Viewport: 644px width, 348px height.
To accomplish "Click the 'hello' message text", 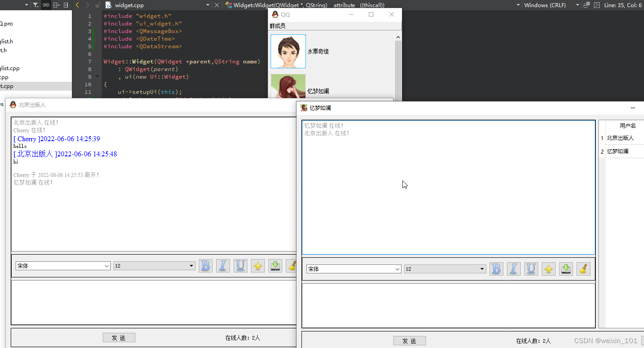I will [x=20, y=146].
